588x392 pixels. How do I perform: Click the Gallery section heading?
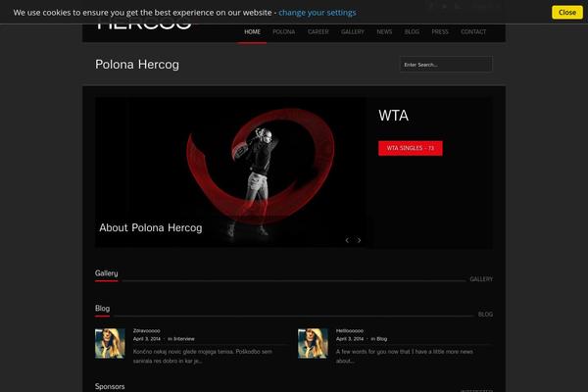tap(106, 273)
